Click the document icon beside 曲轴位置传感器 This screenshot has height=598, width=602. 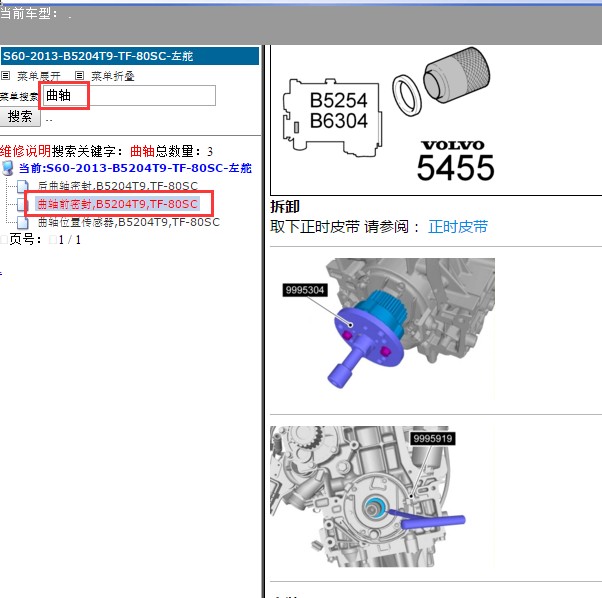(23, 223)
